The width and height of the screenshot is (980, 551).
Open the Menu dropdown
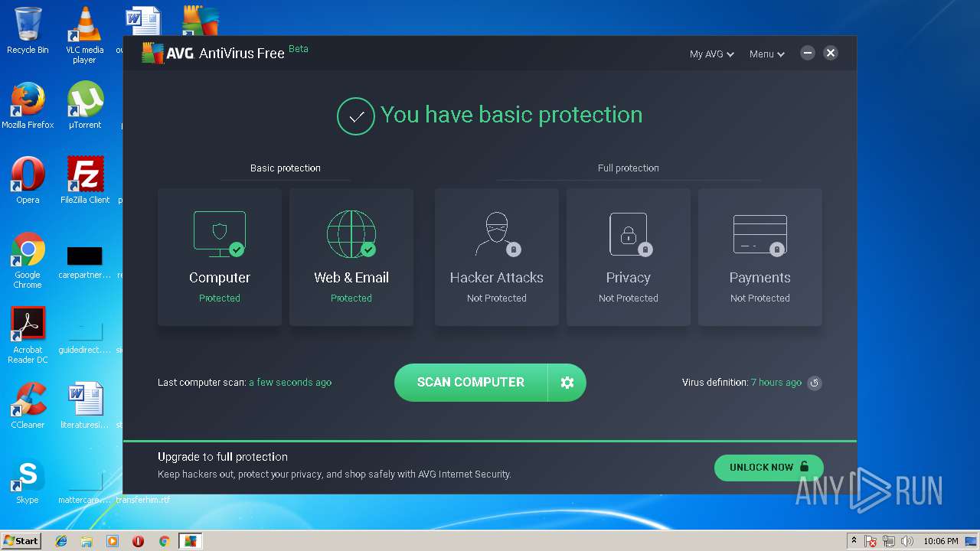[767, 54]
